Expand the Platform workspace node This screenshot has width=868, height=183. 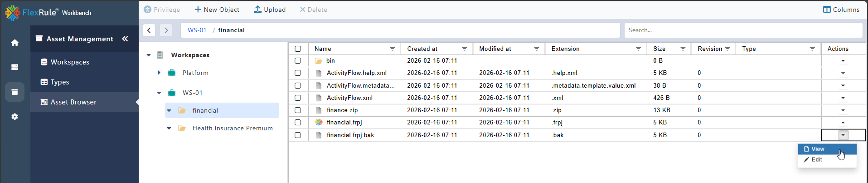pyautogui.click(x=159, y=73)
